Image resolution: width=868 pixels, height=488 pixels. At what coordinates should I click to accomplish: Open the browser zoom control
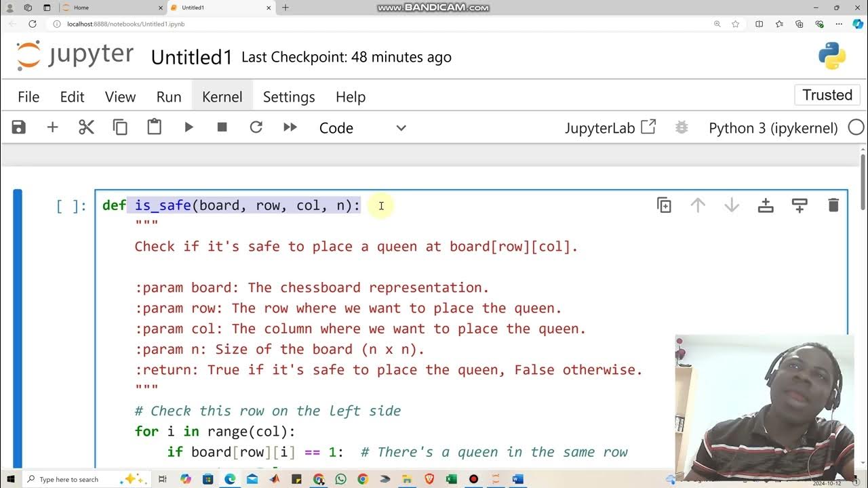[x=717, y=24]
